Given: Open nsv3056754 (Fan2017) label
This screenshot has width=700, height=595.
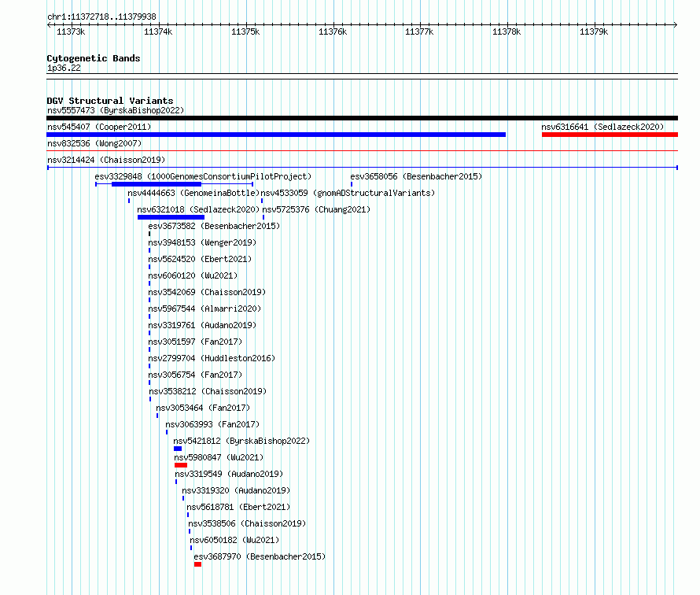Looking at the screenshot, I should 195,375.
